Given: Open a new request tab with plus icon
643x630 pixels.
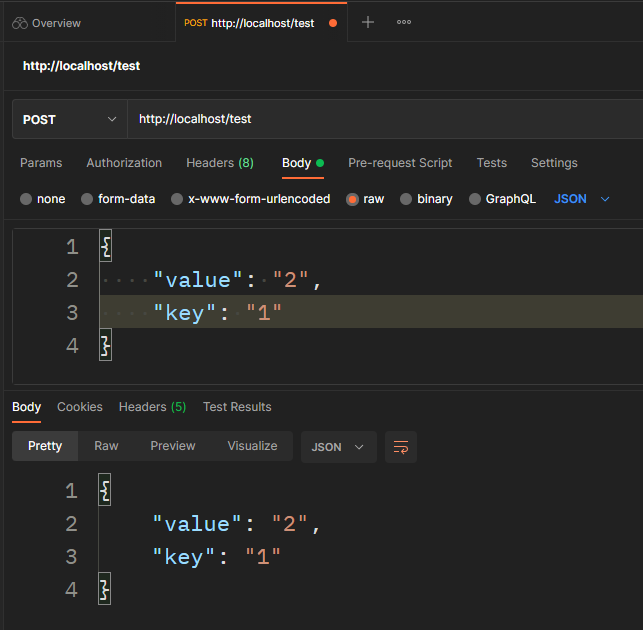Looking at the screenshot, I should [368, 22].
